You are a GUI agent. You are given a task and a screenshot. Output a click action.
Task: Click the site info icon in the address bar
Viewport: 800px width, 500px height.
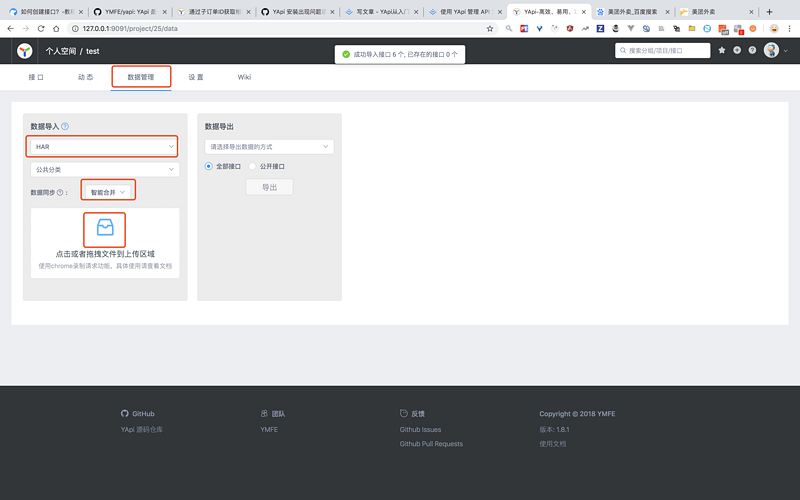pos(75,29)
